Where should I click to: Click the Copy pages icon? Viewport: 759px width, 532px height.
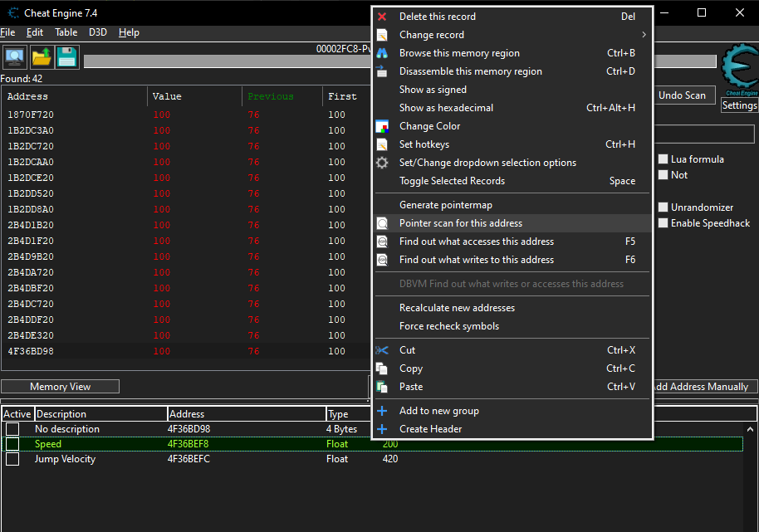pyautogui.click(x=382, y=368)
